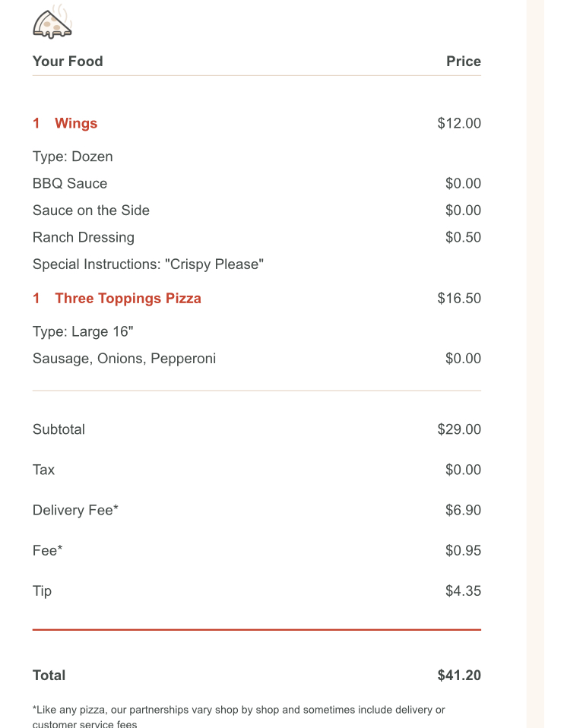Click the $0.95 fee amount
Screen dimensions: 564x728
coord(463,550)
